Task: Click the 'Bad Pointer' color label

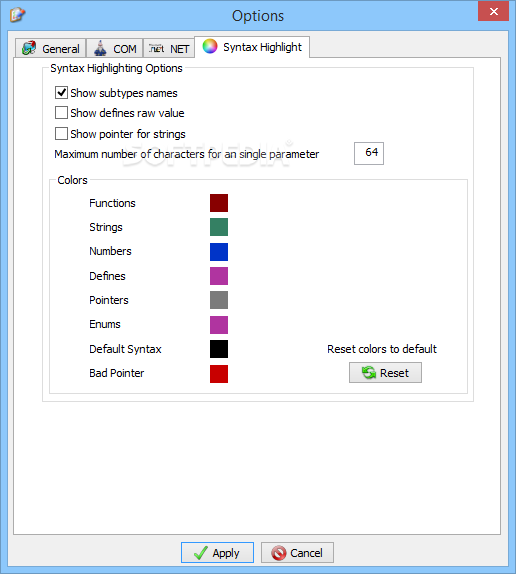Action: [x=117, y=373]
